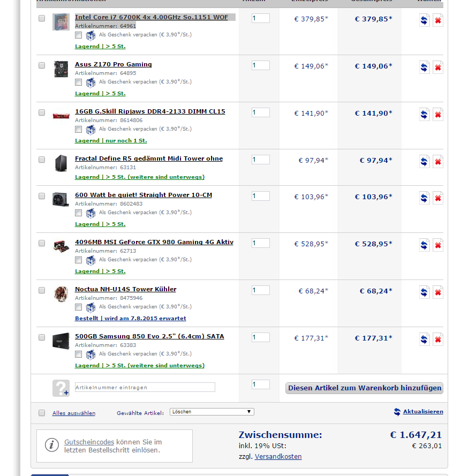Click the Alles auswählen link
Image resolution: width=453 pixels, height=476 pixels.
point(74,413)
